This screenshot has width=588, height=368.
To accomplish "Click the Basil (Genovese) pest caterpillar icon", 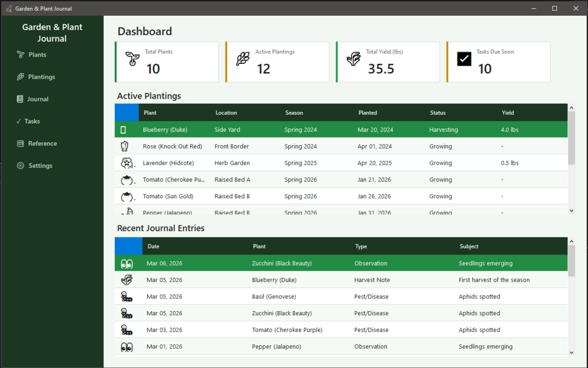I will click(126, 297).
